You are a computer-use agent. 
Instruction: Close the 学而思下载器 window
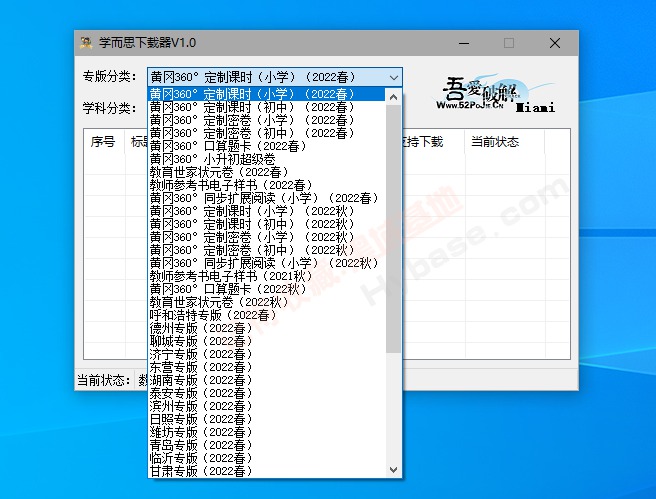point(555,43)
